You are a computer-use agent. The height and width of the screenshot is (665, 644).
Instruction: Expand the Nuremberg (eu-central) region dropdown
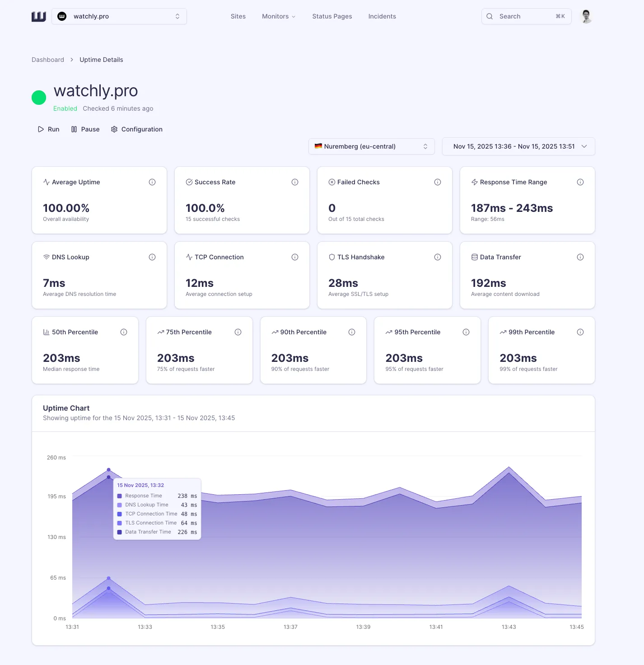[371, 146]
